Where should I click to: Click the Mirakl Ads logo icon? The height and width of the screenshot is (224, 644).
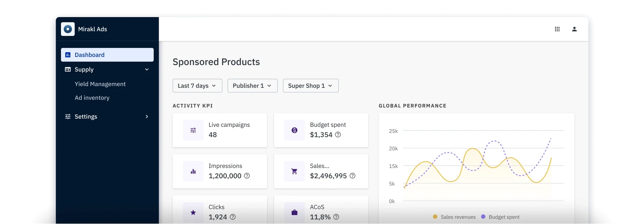tap(68, 29)
